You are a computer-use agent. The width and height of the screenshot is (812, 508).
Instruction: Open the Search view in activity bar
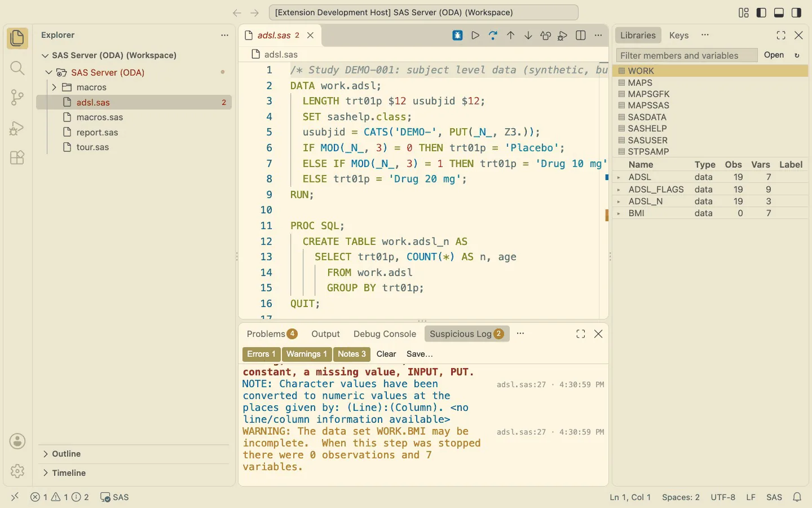[17, 68]
